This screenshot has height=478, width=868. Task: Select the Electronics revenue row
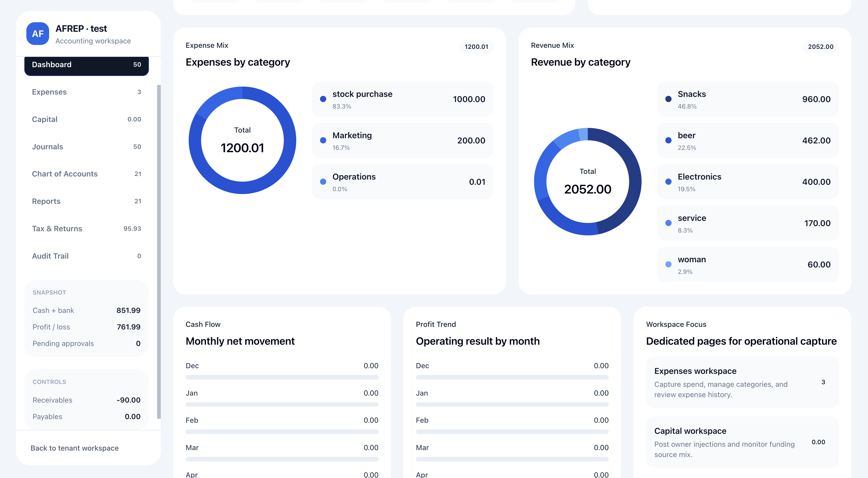748,182
